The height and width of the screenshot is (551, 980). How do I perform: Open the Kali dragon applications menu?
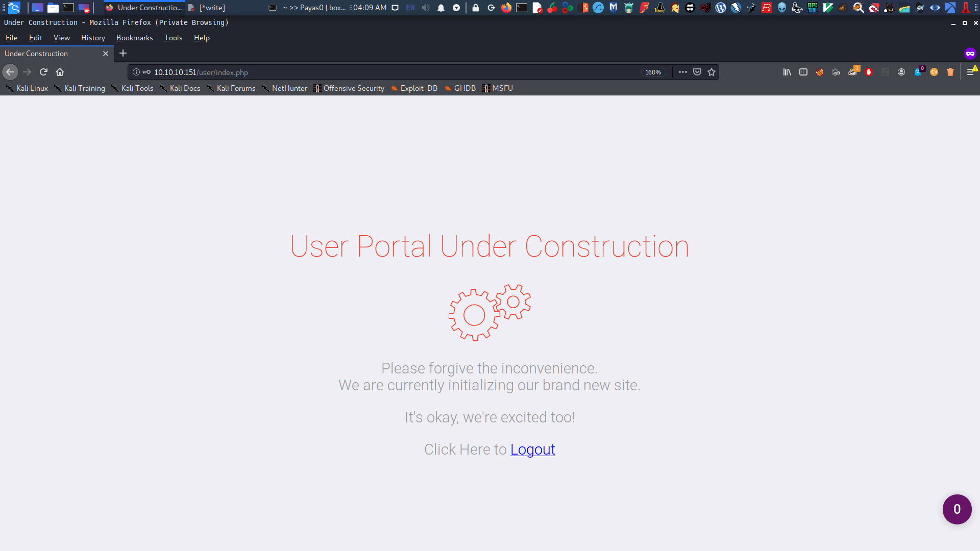[x=14, y=8]
